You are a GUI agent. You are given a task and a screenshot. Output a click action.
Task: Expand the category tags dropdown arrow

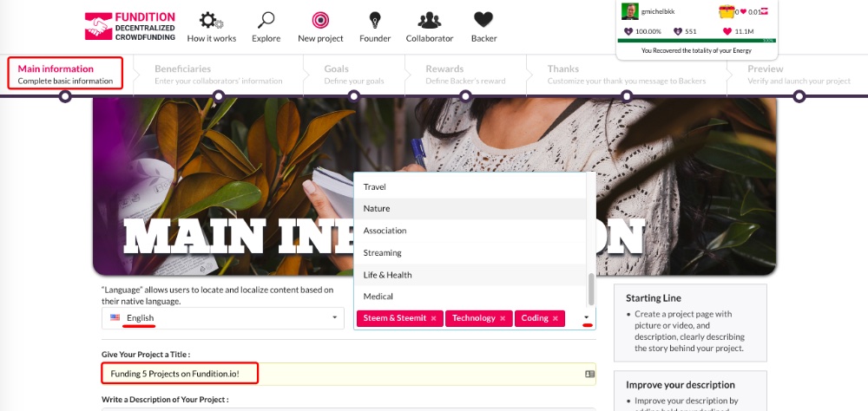pos(587,318)
